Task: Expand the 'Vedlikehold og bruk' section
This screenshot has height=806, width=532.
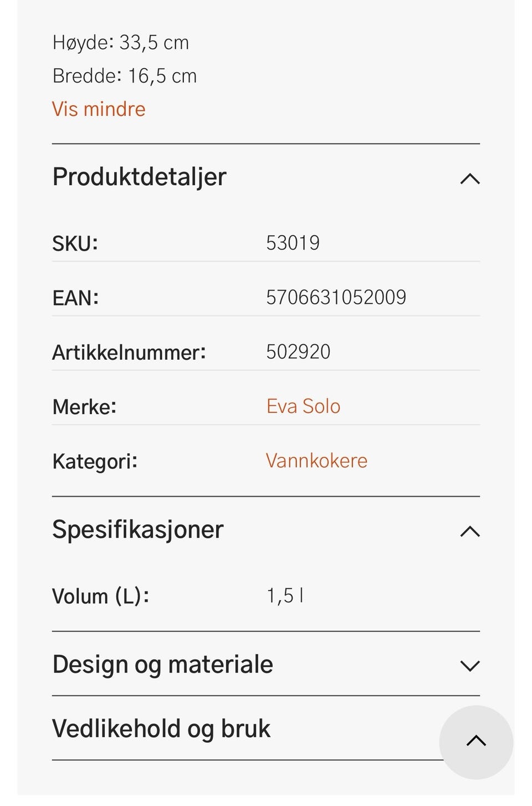Action: point(161,728)
